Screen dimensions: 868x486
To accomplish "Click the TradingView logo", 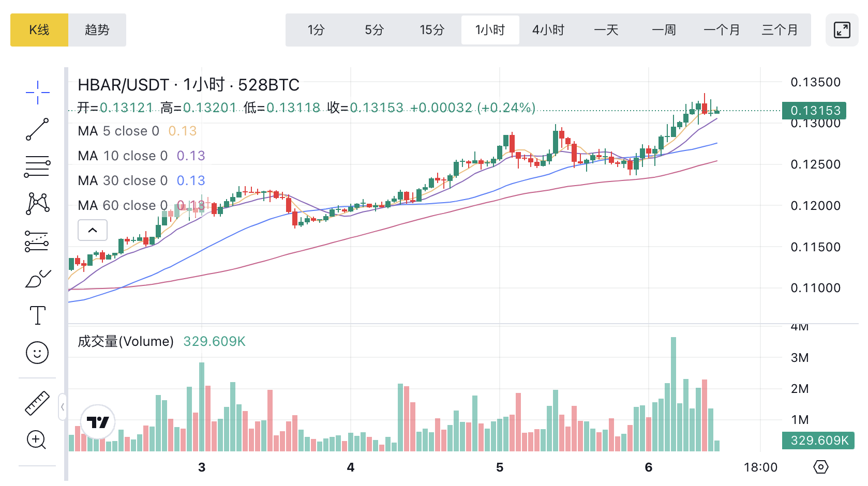I will (x=98, y=422).
